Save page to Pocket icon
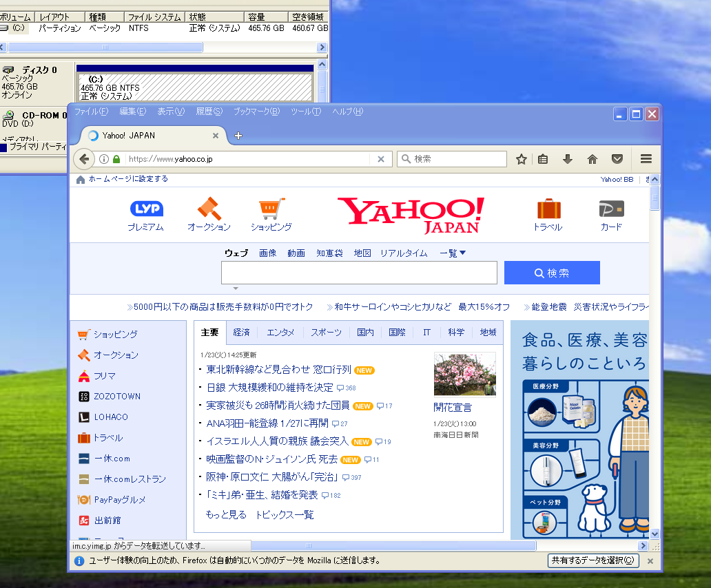 click(x=617, y=159)
